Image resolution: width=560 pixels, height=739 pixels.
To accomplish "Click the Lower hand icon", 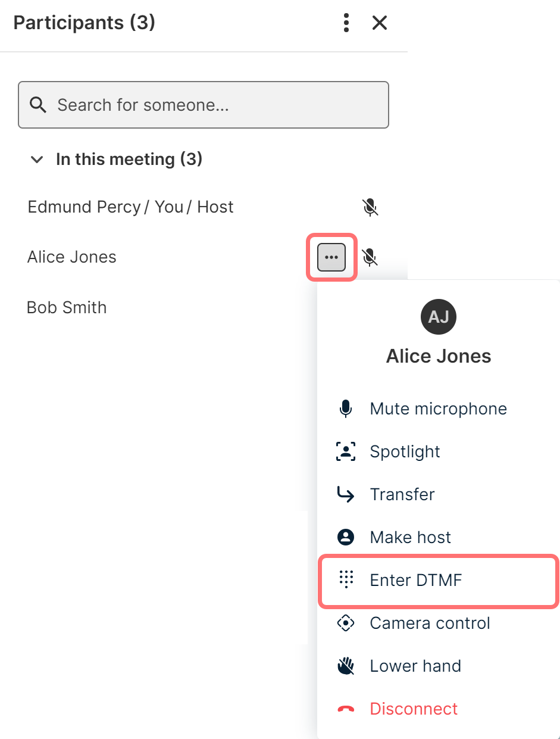I will click(x=346, y=666).
